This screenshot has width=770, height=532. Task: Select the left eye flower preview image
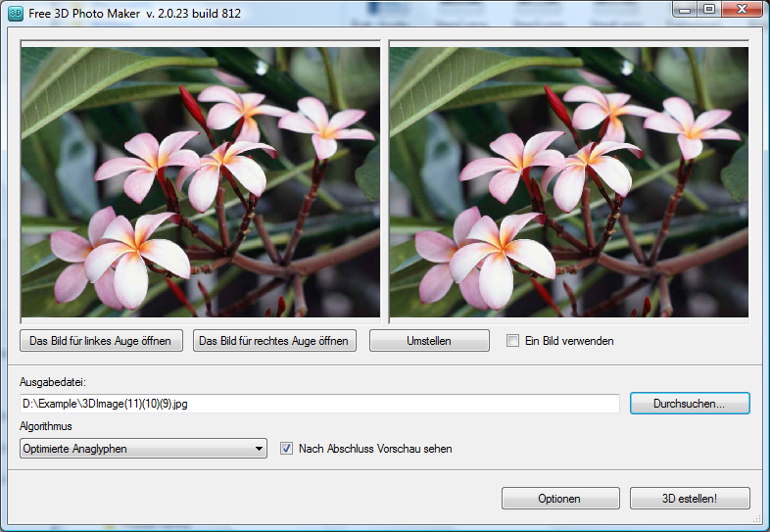(x=201, y=182)
